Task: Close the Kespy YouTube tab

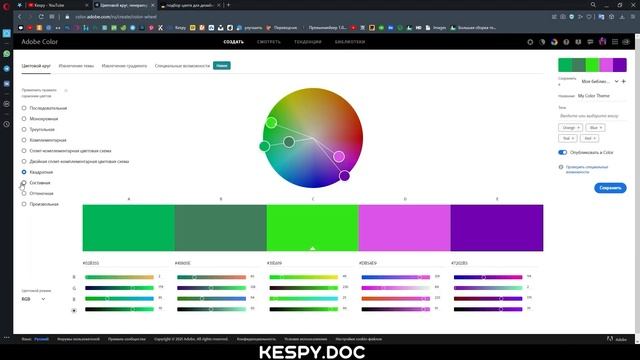Action: click(x=87, y=5)
